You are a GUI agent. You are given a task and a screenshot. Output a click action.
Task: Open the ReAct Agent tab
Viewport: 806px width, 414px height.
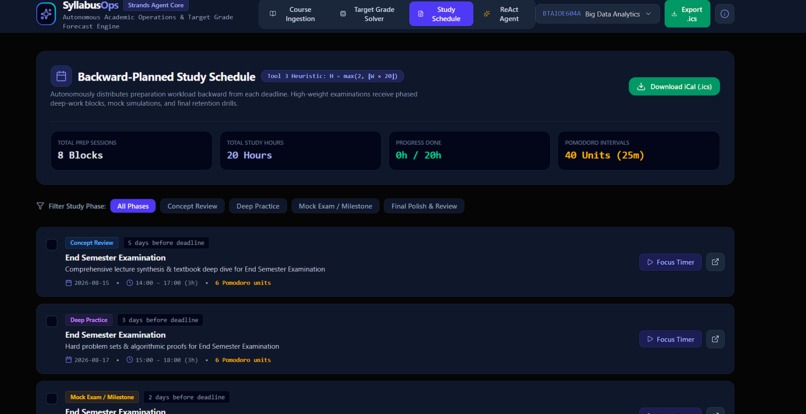point(503,14)
